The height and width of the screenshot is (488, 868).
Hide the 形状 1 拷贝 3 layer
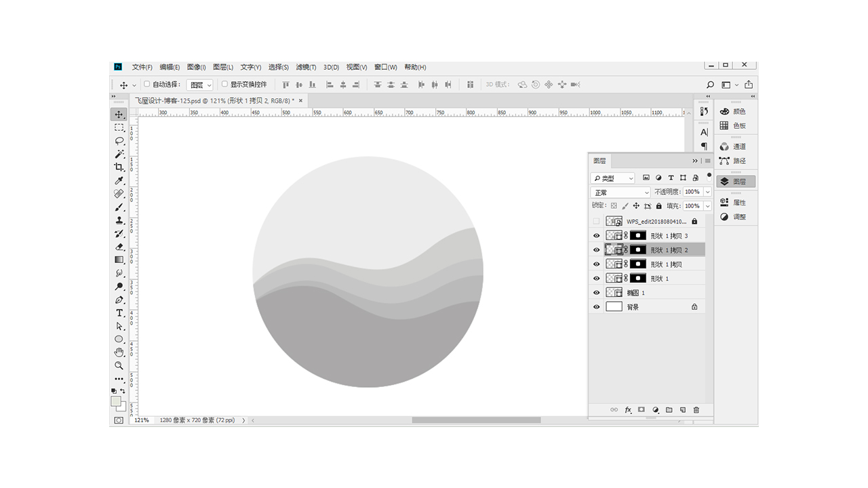[597, 236]
